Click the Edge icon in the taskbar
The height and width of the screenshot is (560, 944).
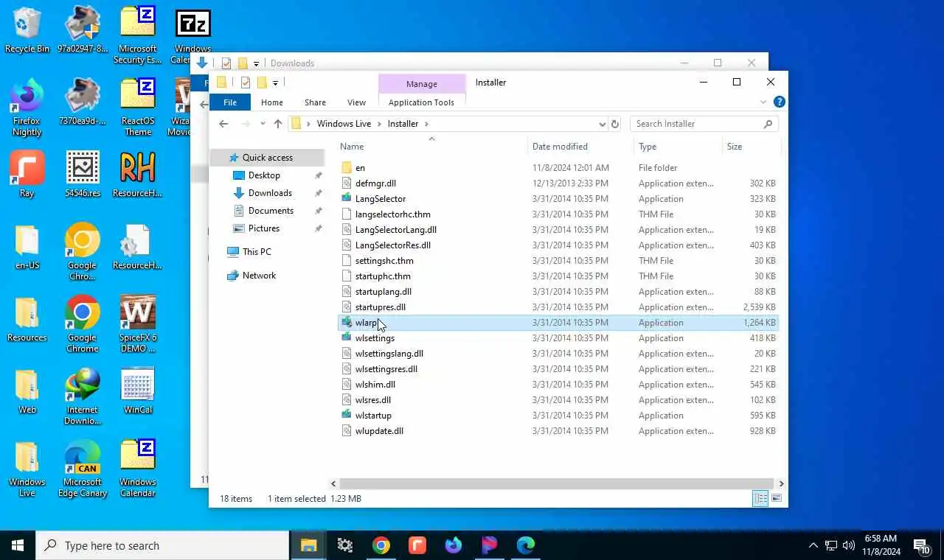pyautogui.click(x=525, y=545)
